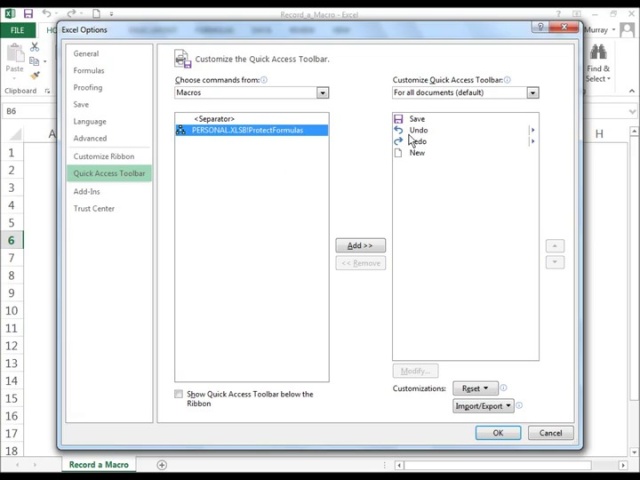Select Quick Access Toolbar category
Image resolution: width=640 pixels, height=480 pixels.
click(x=109, y=173)
